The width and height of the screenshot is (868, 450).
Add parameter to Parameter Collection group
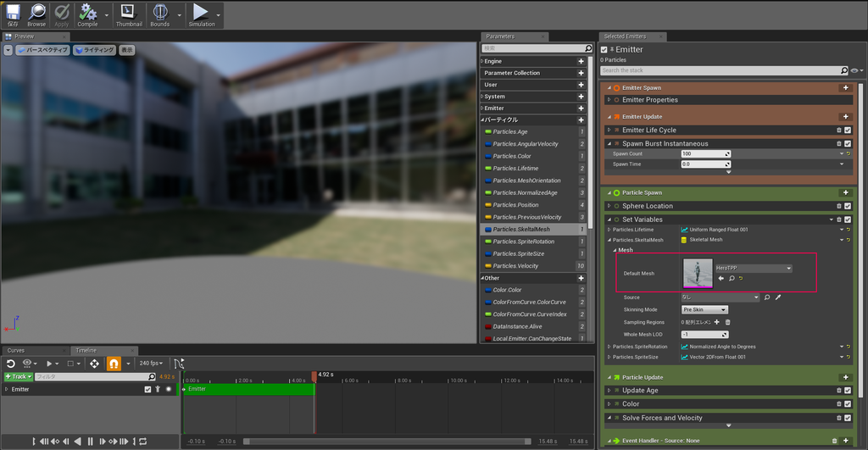tap(581, 73)
